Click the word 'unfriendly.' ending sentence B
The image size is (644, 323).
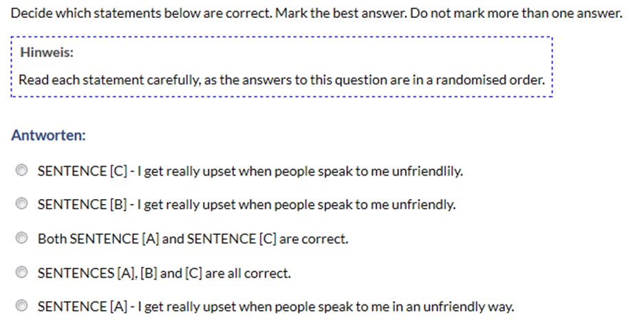pyautogui.click(x=423, y=205)
